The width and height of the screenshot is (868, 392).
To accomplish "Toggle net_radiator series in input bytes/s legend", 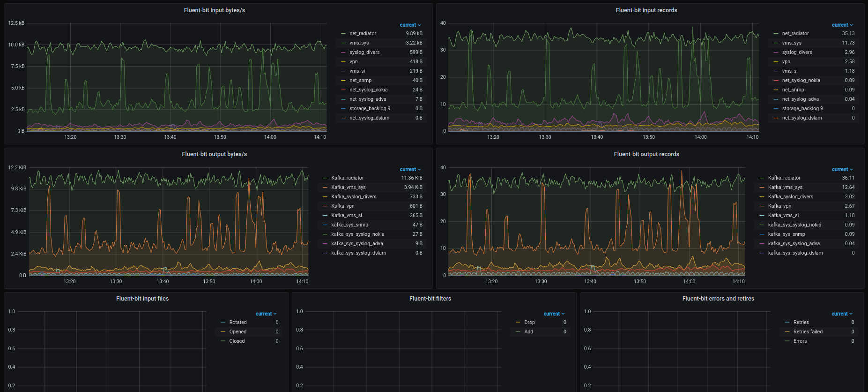I will click(x=363, y=34).
